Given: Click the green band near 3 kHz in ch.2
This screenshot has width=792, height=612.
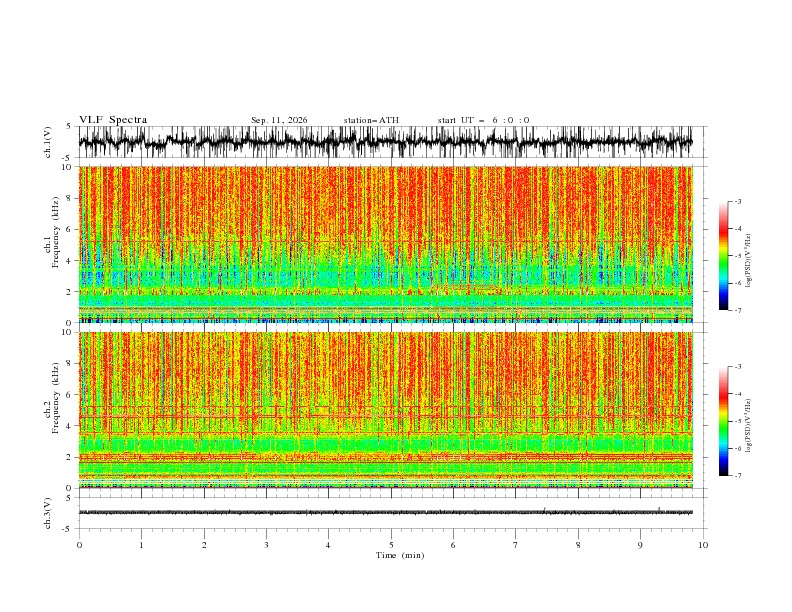Looking at the screenshot, I should coord(386,444).
